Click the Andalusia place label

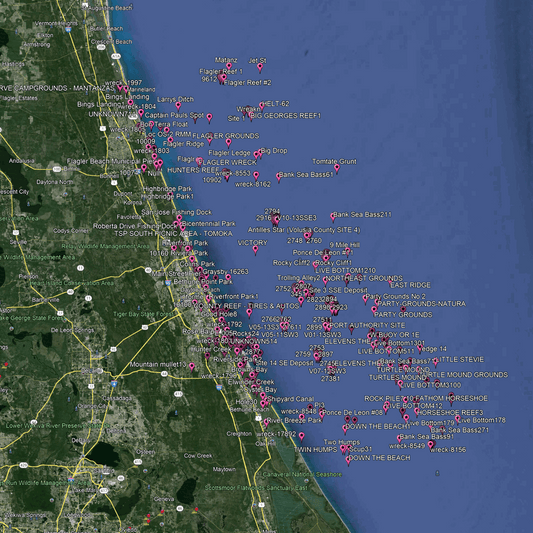tap(21, 161)
